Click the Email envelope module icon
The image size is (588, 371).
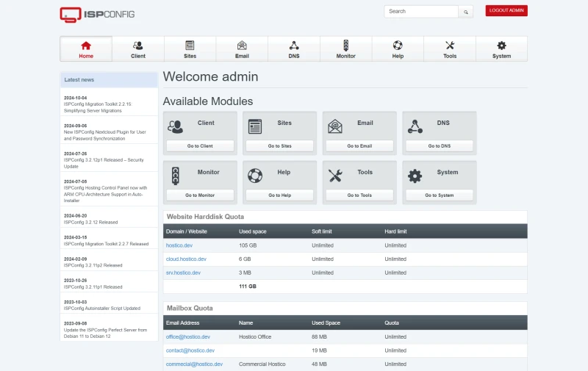[335, 126]
